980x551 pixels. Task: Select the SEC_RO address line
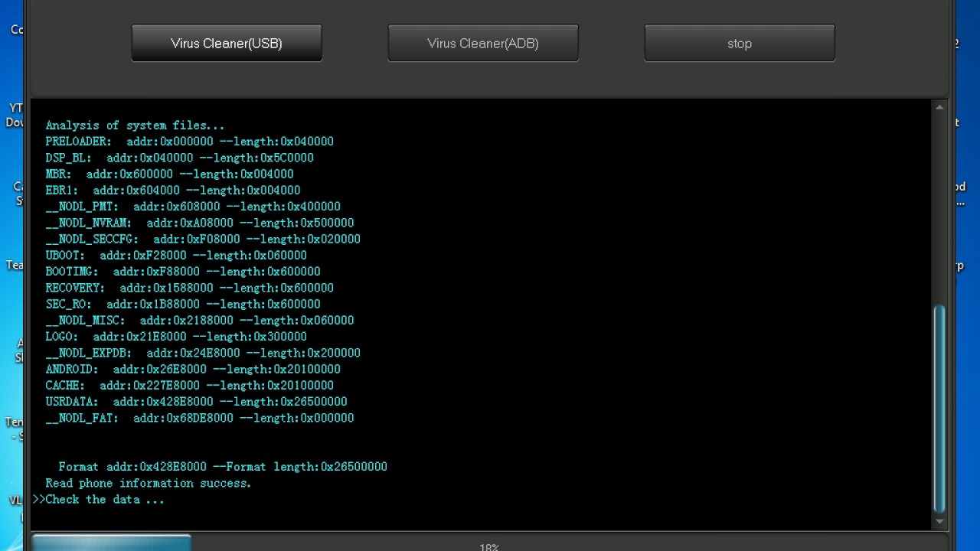pyautogui.click(x=183, y=304)
